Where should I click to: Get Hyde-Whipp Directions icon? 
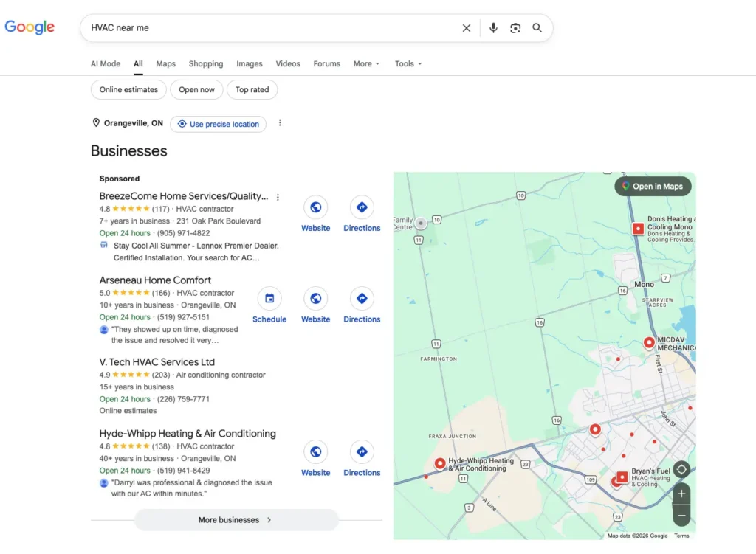click(362, 451)
